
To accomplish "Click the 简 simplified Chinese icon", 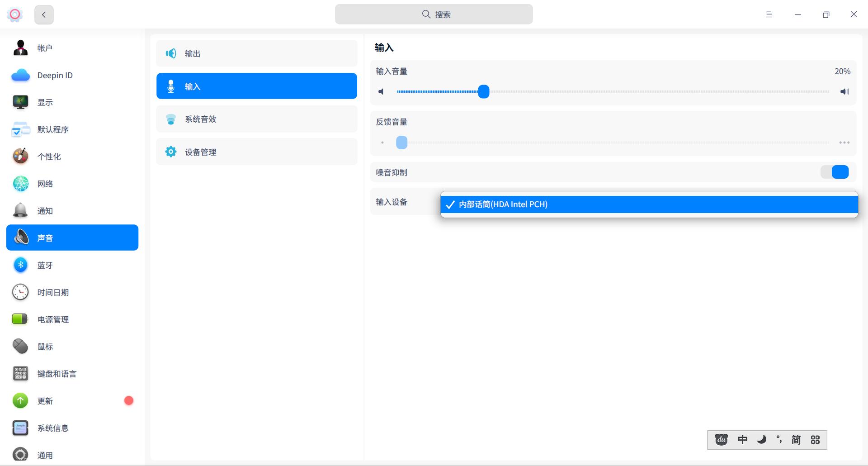I will pyautogui.click(x=796, y=439).
